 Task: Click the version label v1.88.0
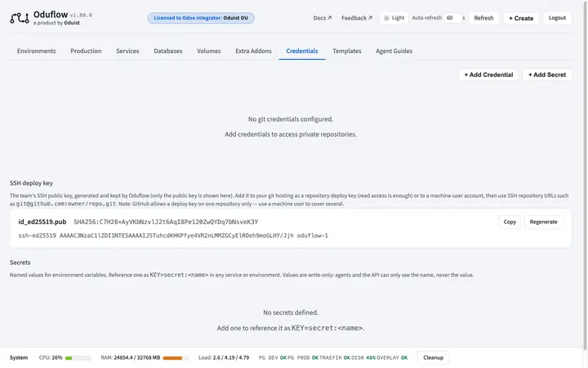(x=81, y=16)
